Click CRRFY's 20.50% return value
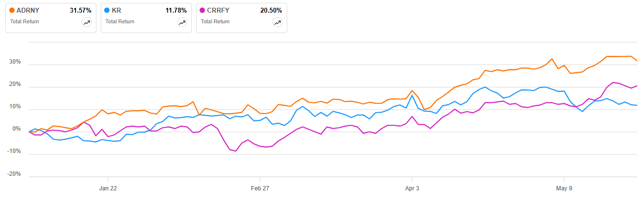Screen dimensions: 644x203 pos(271,10)
